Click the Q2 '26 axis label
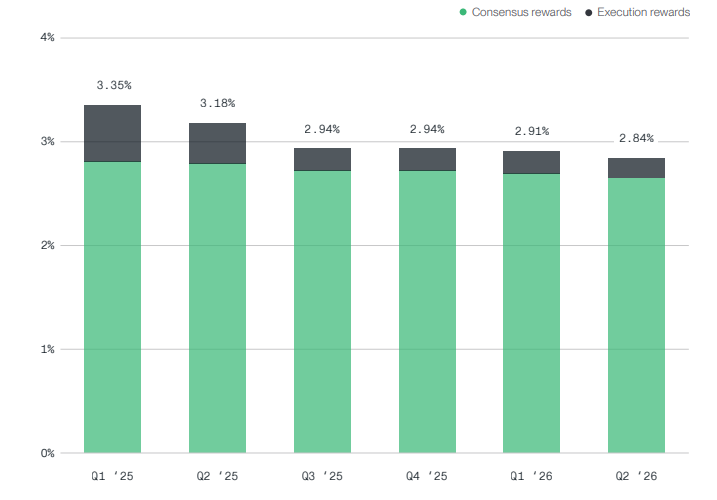Screen dimensions: 717x500 pyautogui.click(x=636, y=476)
